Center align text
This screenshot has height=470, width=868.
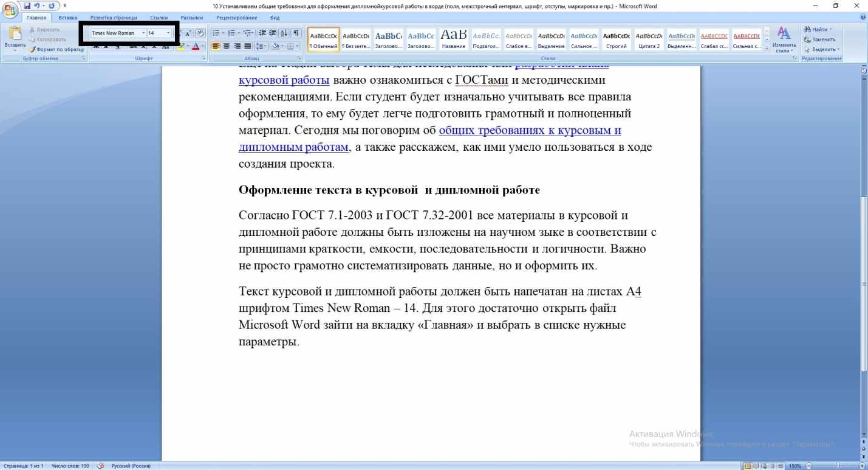227,46
